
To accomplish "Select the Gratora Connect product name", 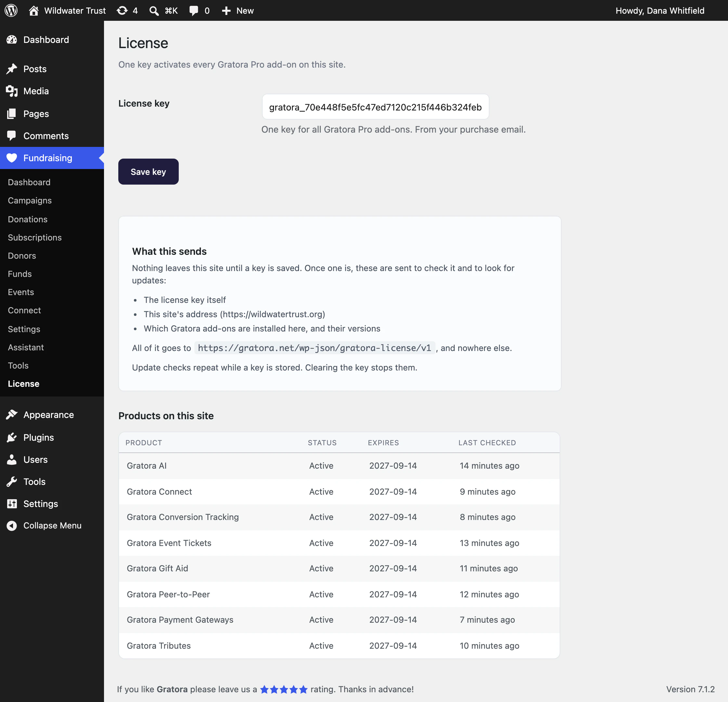I will (159, 491).
